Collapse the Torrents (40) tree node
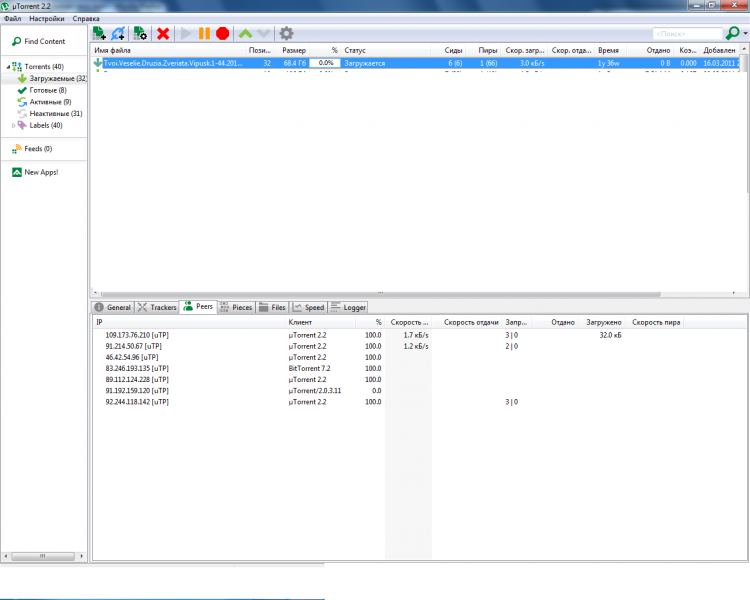The image size is (750, 600). pyautogui.click(x=8, y=67)
